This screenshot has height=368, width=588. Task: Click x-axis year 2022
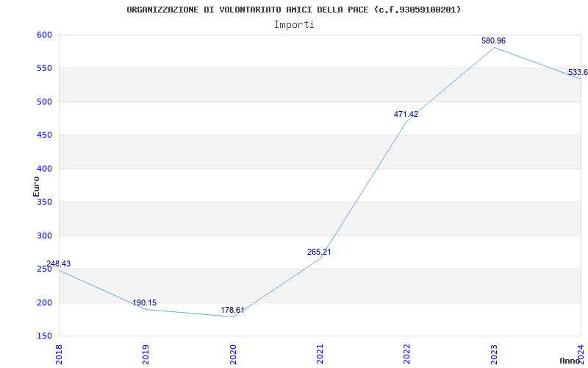coord(407,354)
